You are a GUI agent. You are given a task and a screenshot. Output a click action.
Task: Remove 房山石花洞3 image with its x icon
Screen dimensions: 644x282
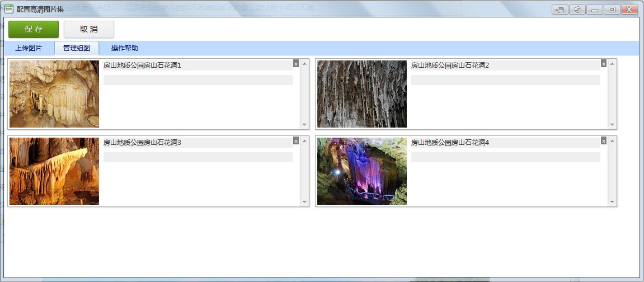pyautogui.click(x=296, y=141)
